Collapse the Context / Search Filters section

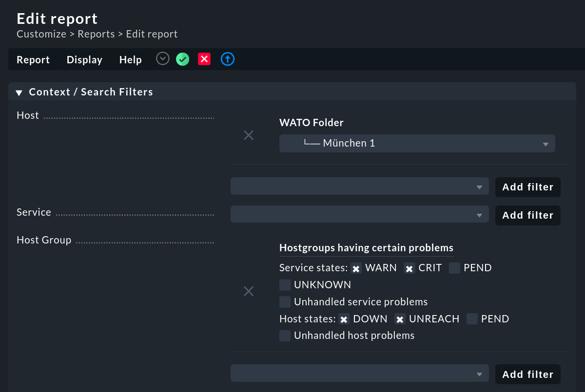click(19, 93)
